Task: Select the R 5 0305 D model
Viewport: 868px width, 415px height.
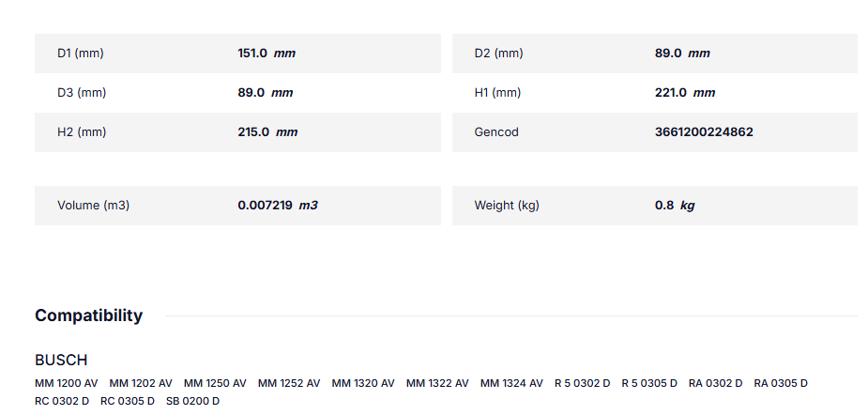Action: [x=649, y=383]
